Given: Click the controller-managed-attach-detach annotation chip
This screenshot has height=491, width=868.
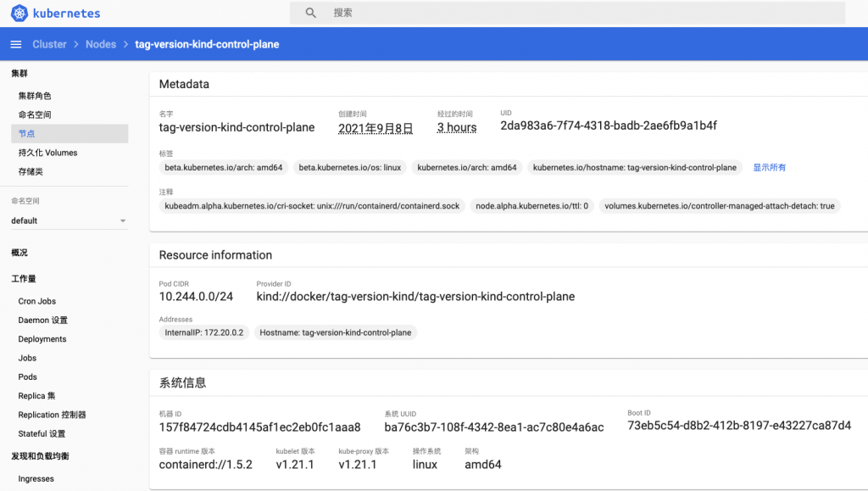Looking at the screenshot, I should [x=720, y=206].
